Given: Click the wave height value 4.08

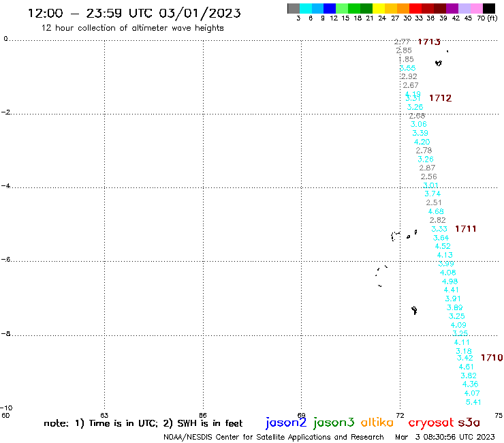Looking at the screenshot, I should [x=447, y=273].
